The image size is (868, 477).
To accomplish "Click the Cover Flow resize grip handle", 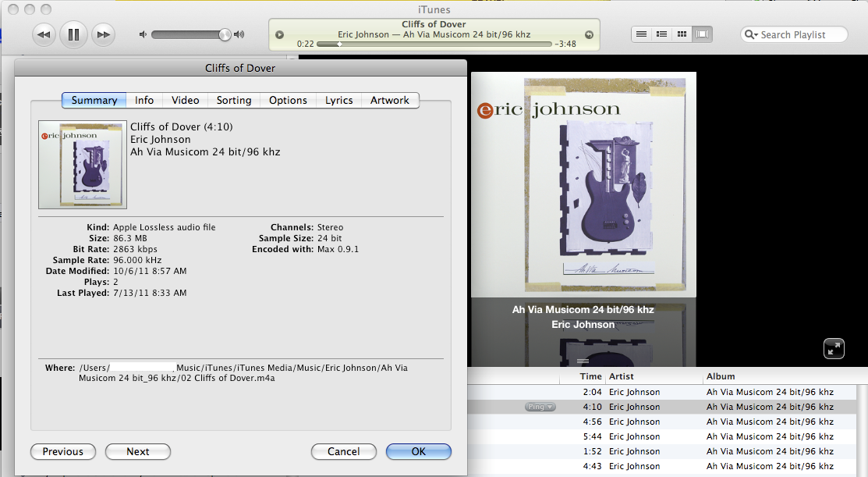I will (583, 361).
